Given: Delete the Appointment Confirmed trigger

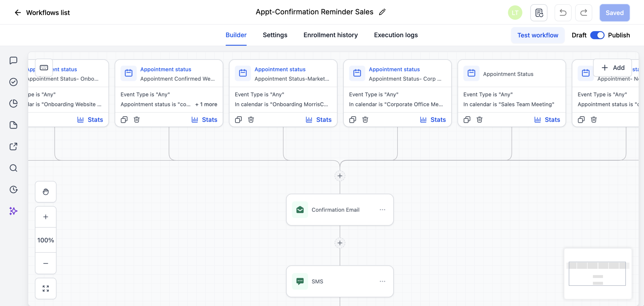Looking at the screenshot, I should [x=137, y=120].
